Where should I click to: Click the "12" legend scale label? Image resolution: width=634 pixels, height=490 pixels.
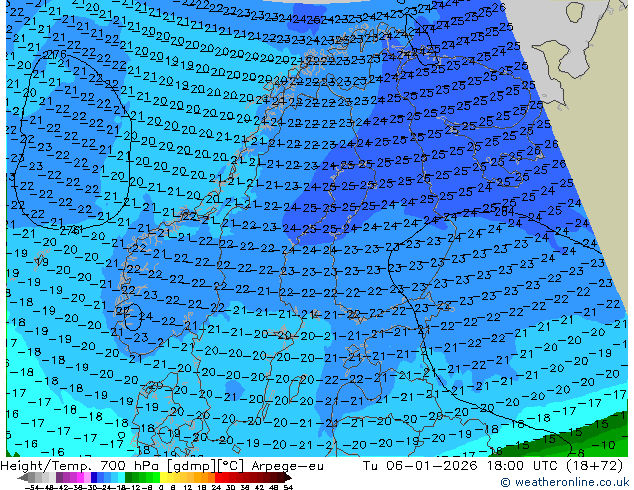pos(188,488)
